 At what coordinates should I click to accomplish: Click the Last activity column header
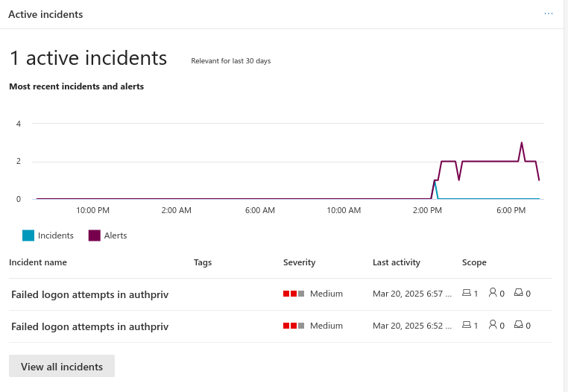[x=397, y=262]
